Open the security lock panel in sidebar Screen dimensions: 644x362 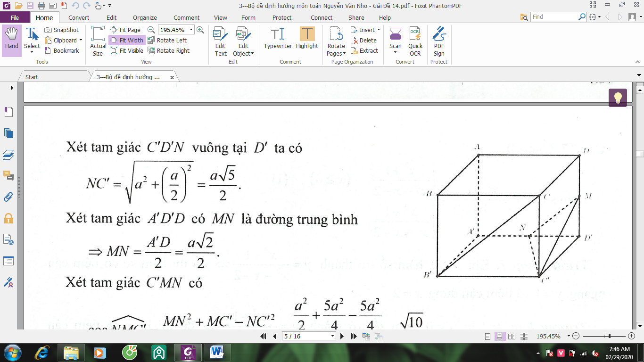(8, 218)
